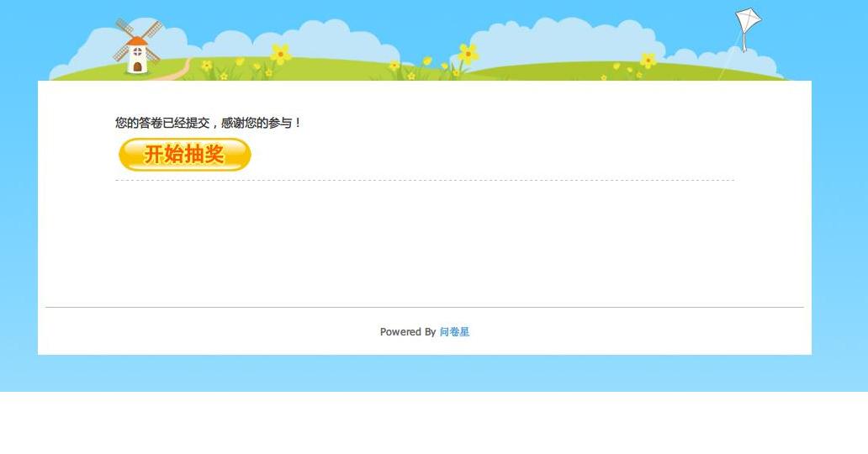Select the 您的答卷已经提交 confirmation message

pos(162,123)
